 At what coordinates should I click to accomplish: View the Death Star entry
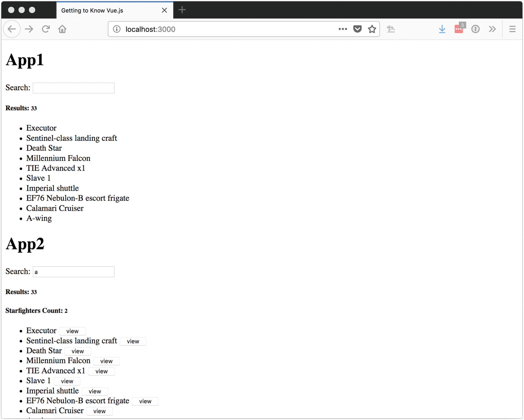point(78,351)
